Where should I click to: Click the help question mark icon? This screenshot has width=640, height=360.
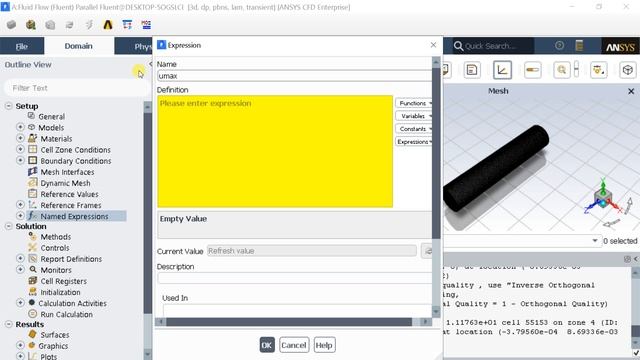coord(560,45)
